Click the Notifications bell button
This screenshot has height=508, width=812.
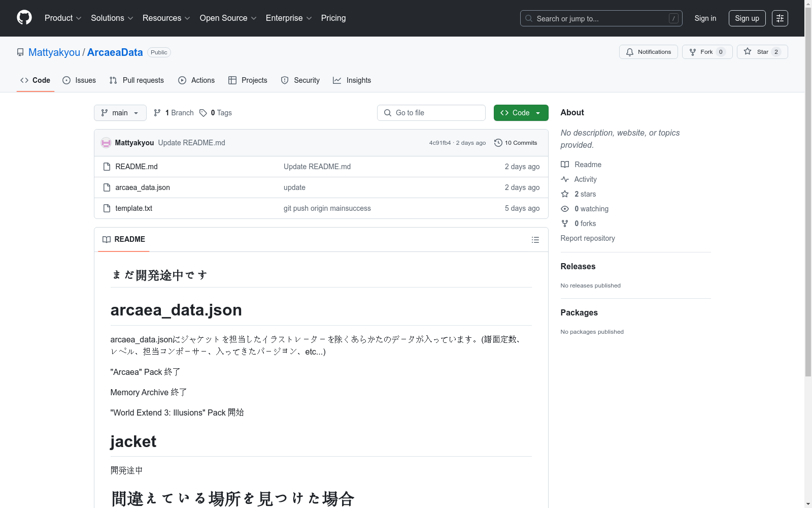[x=648, y=52]
